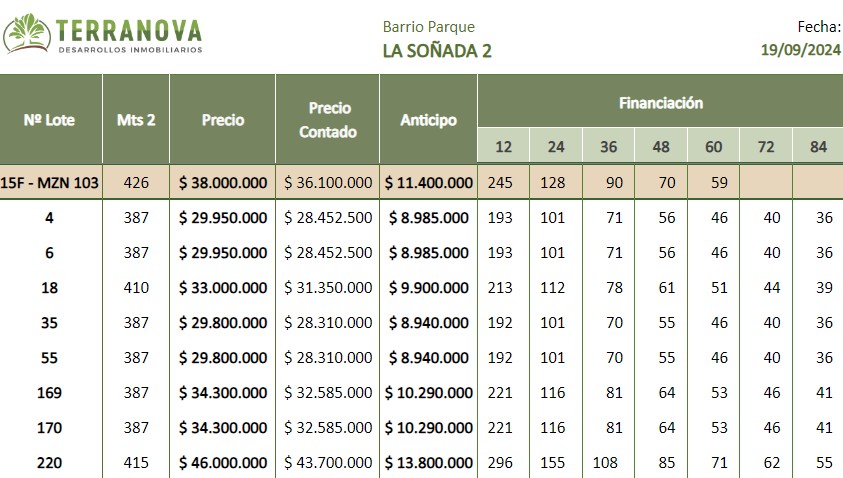
Task: Select the LA SOÑADA 2 title cell
Action: pos(437,51)
